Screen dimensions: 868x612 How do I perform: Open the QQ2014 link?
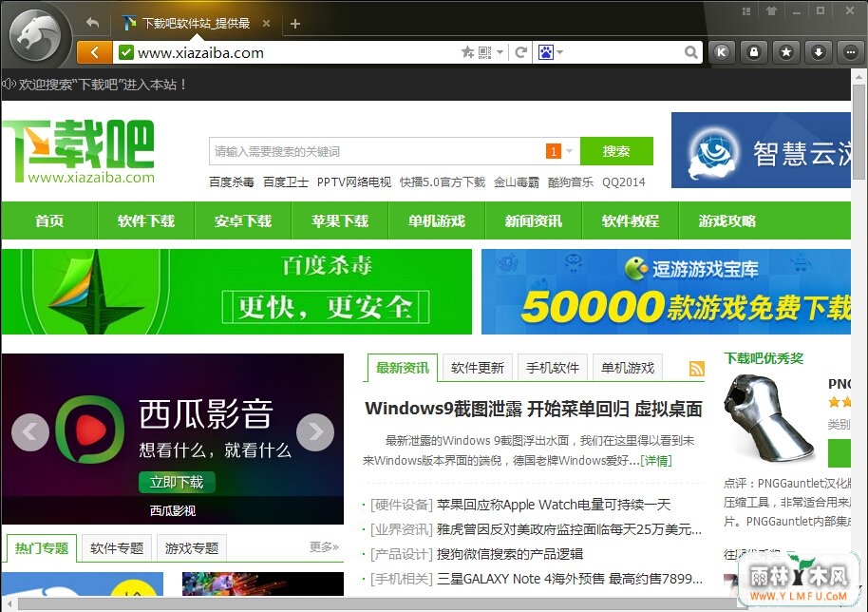pyautogui.click(x=623, y=182)
